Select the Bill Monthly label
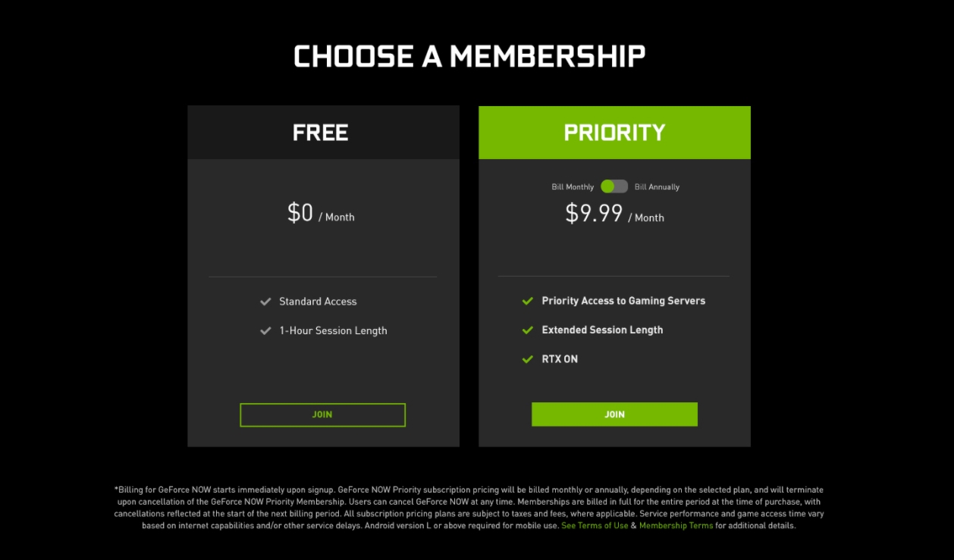 click(x=573, y=187)
